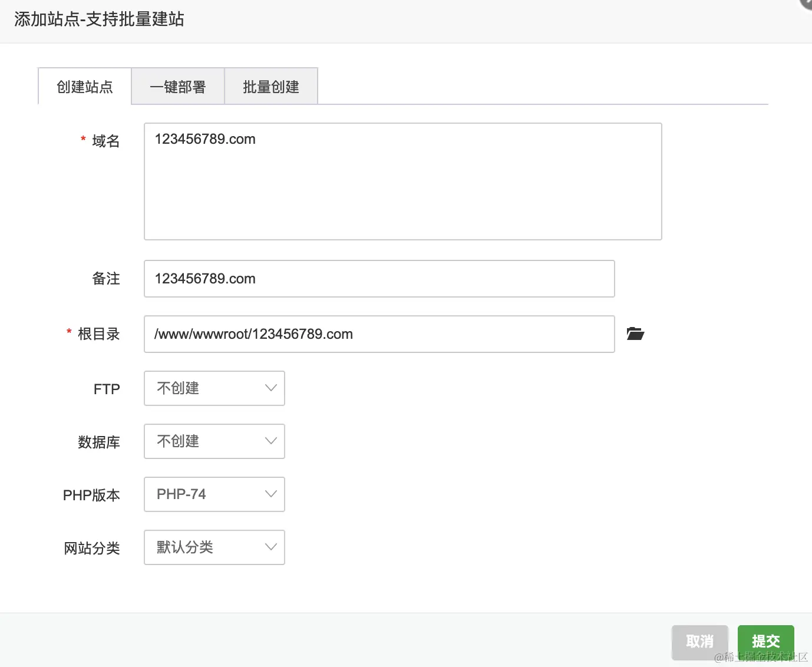The width and height of the screenshot is (812, 667).
Task: Open the 数据库 dropdown
Action: pos(214,441)
